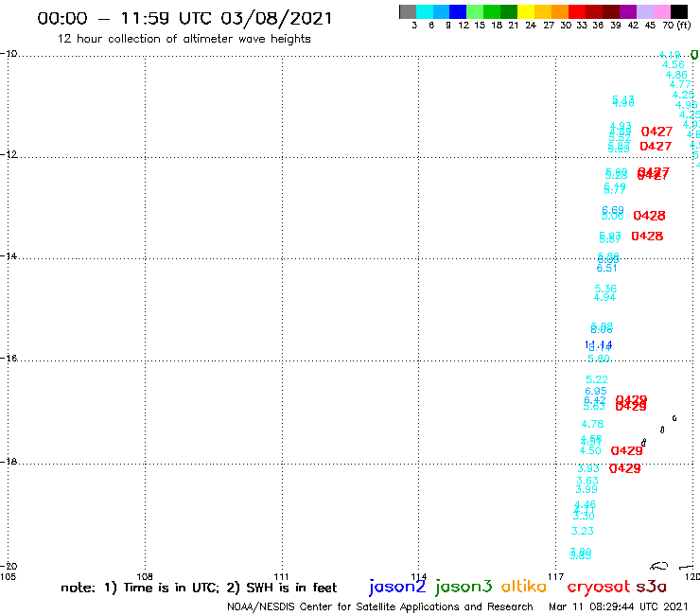
Task: Click the wave height value 5.36
Action: click(605, 289)
